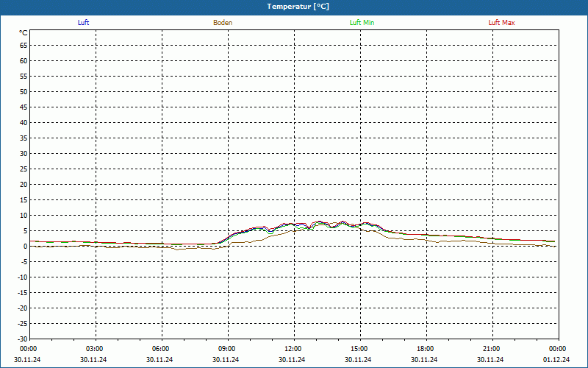Image resolution: width=588 pixels, height=368 pixels.
Task: Click the °C unit label on y-axis
Action: 24,33
